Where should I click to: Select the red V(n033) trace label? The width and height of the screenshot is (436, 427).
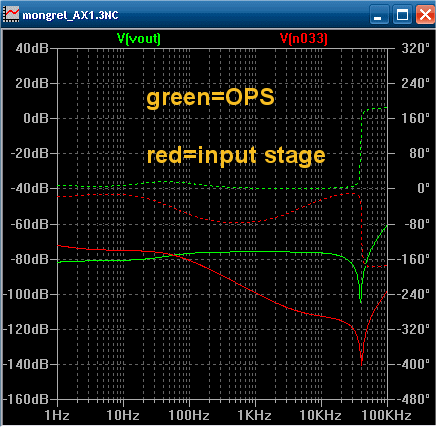point(304,39)
